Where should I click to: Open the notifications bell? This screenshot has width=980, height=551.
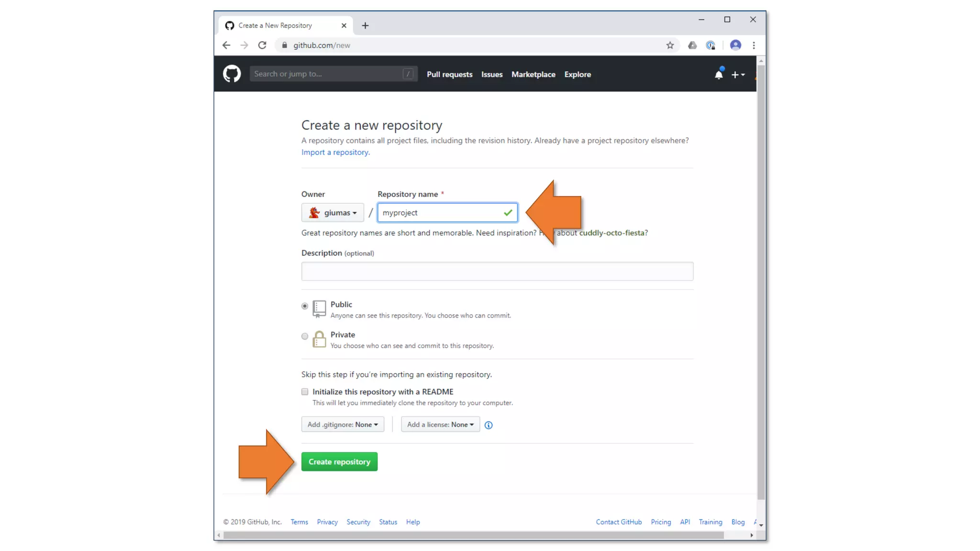click(718, 75)
